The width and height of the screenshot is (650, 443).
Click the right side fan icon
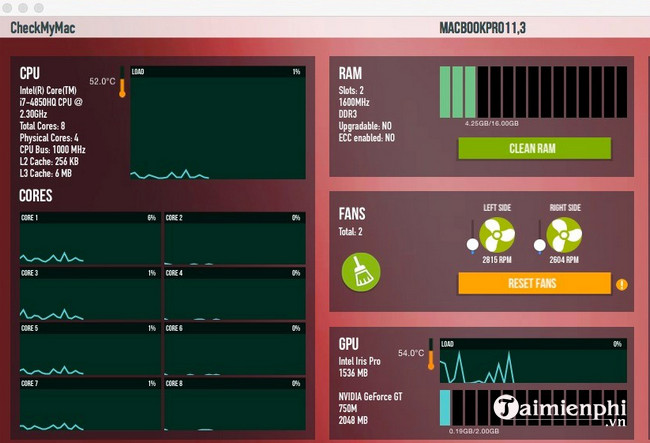[565, 235]
